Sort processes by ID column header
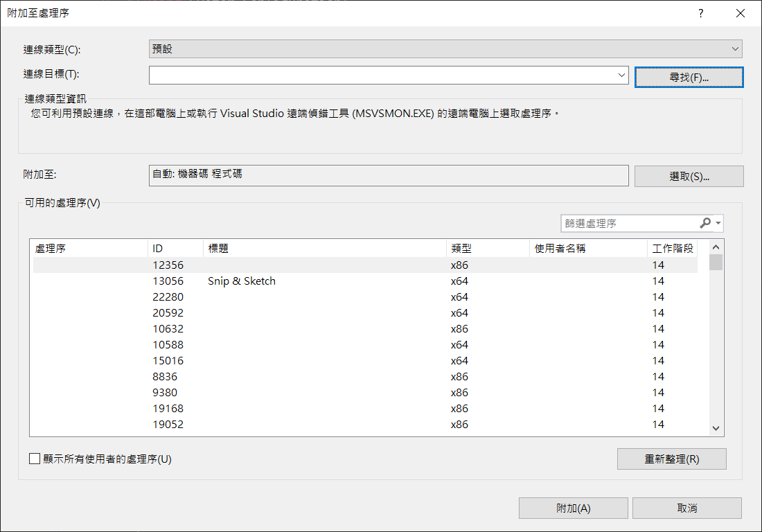Screen dimensions: 762x532 pos(175,248)
